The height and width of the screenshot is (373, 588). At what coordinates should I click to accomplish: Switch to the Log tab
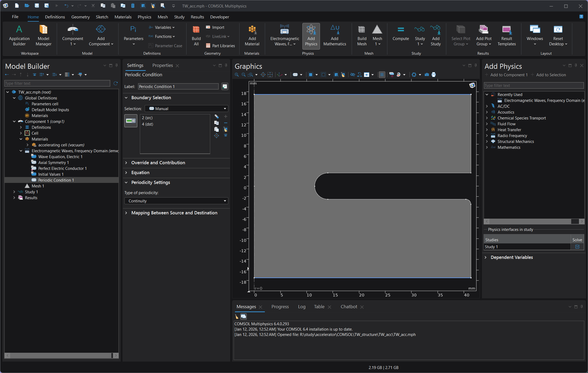tap(301, 307)
